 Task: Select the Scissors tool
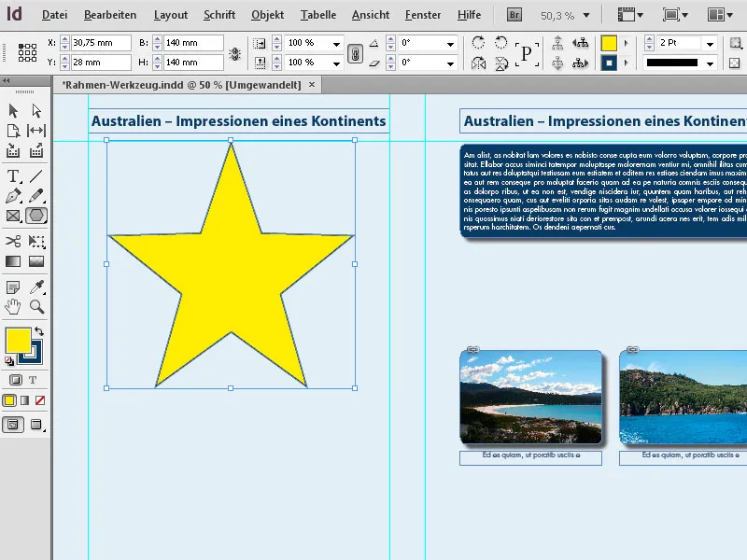13,241
